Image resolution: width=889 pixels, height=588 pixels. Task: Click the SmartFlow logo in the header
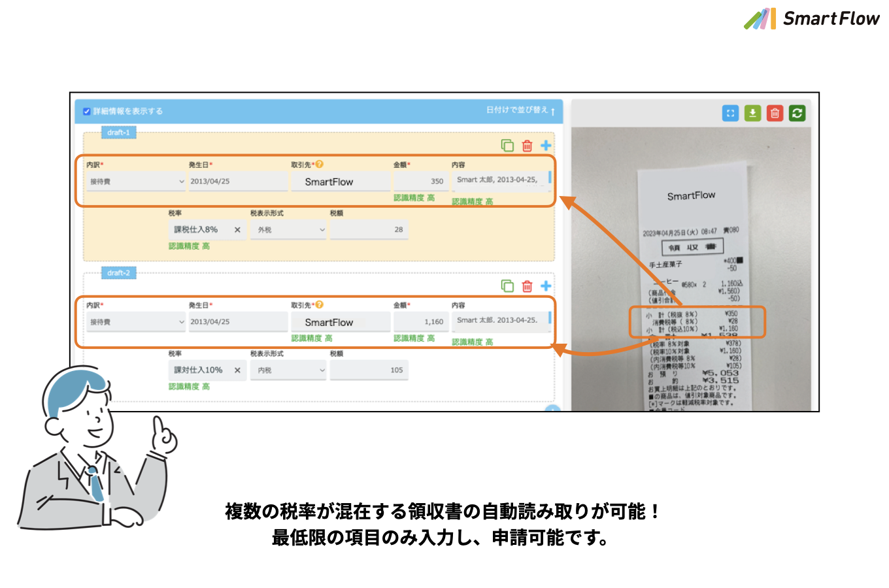[x=812, y=19]
